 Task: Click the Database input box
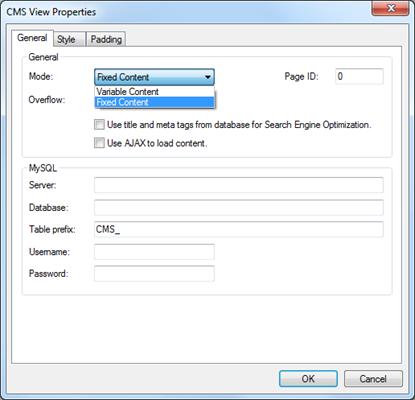239,207
